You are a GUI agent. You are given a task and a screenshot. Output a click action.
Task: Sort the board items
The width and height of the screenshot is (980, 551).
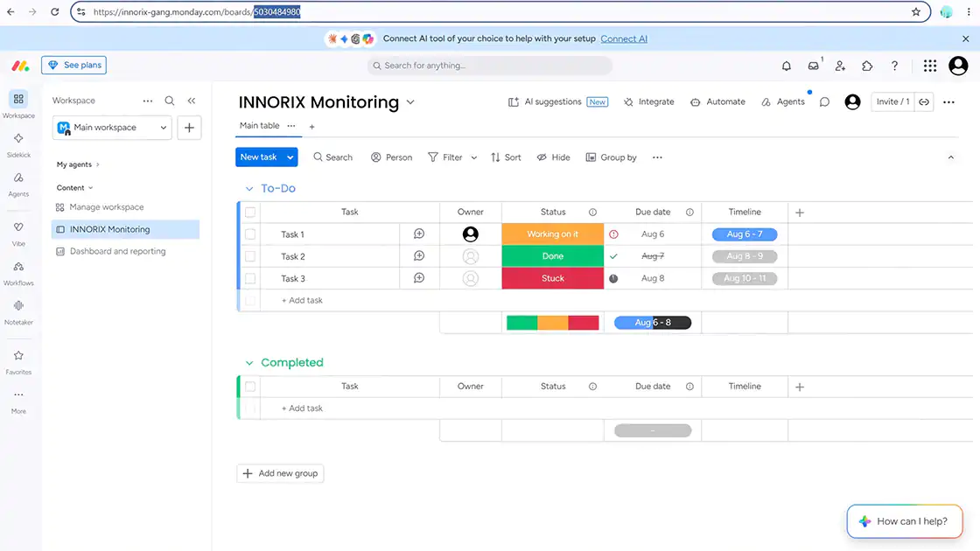[x=506, y=157]
